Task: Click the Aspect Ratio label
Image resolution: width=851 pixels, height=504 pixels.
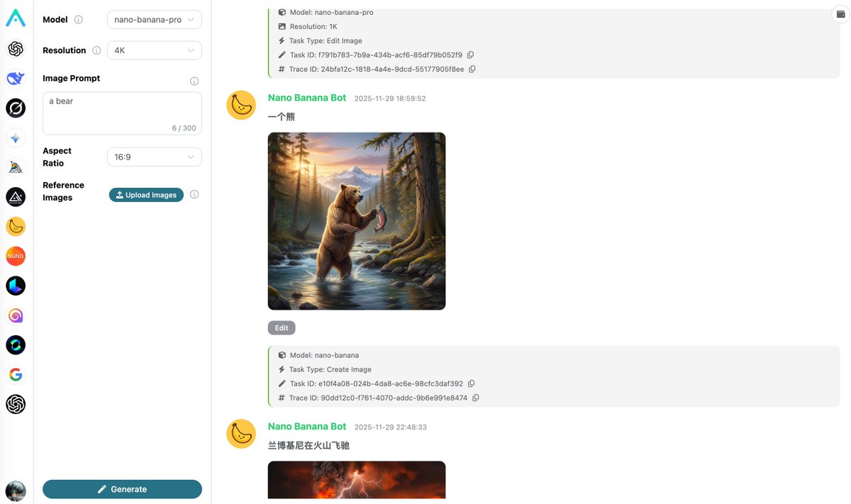Action: point(57,157)
